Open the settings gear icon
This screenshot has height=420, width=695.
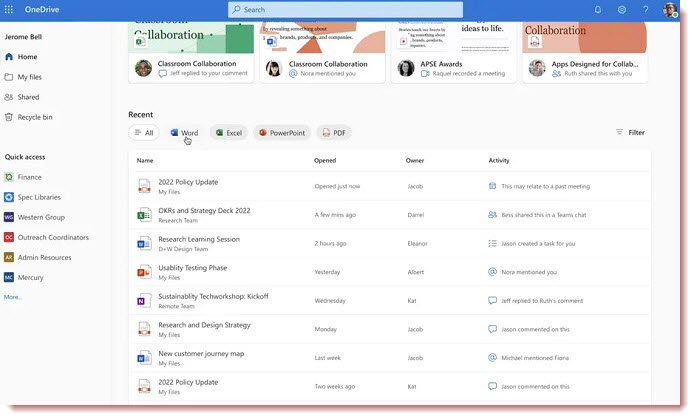(x=622, y=10)
